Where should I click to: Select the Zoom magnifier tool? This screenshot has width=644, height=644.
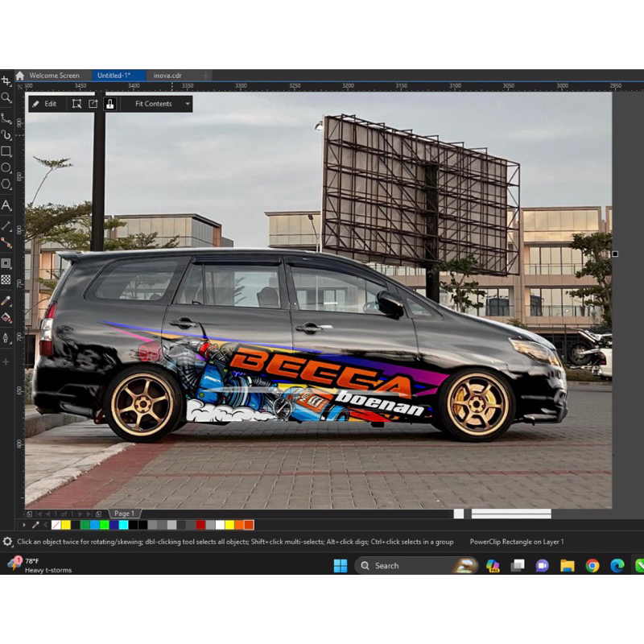coord(6,97)
